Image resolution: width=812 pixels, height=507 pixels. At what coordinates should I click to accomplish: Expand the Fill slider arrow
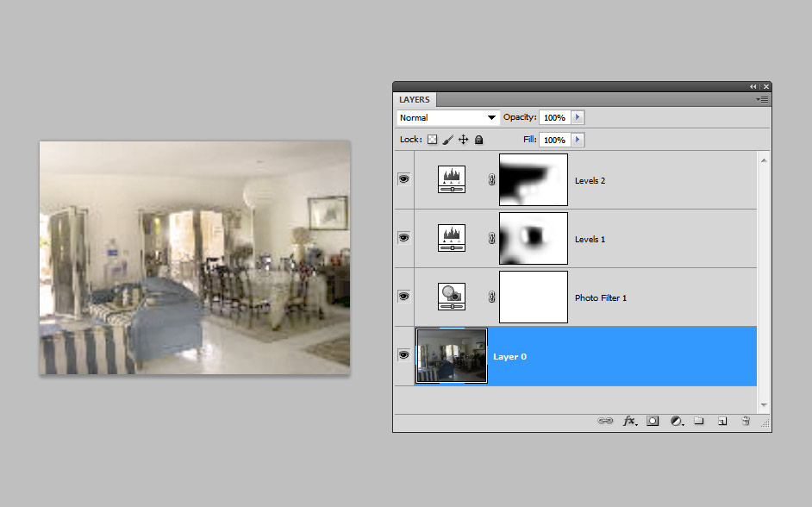[x=578, y=140]
